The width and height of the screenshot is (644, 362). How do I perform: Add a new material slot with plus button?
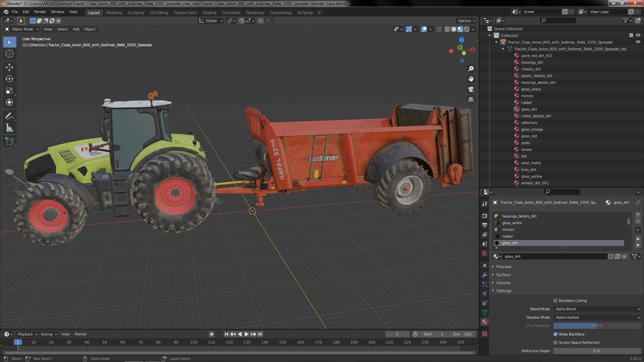(638, 215)
